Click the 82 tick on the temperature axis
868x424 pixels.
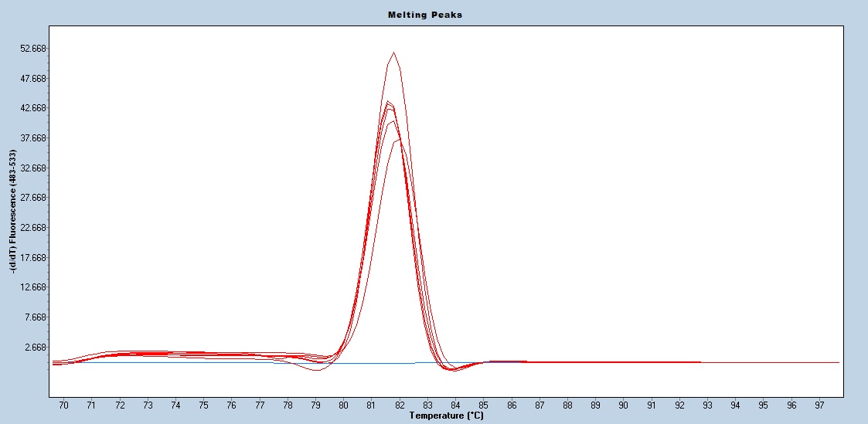coord(400,405)
